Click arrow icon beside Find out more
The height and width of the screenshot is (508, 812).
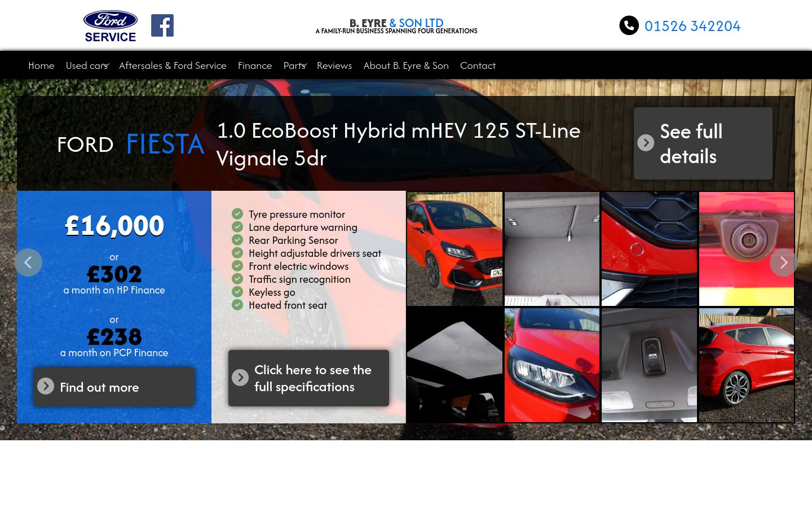coord(46,386)
